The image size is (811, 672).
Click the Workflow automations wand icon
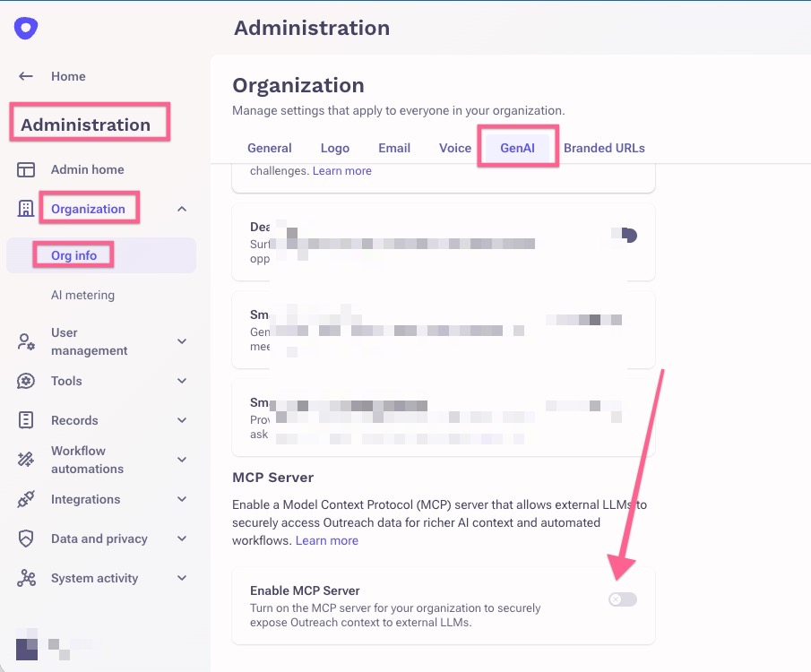(26, 460)
